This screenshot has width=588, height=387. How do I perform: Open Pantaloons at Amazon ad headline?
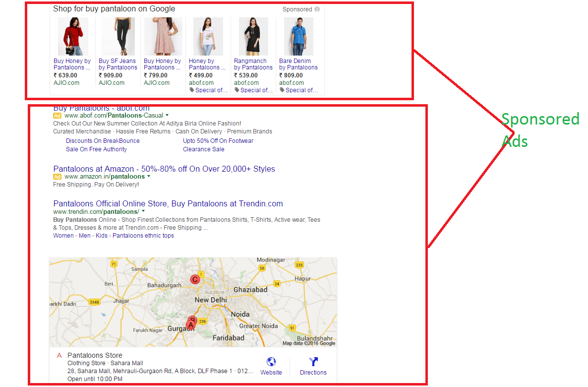pos(164,169)
